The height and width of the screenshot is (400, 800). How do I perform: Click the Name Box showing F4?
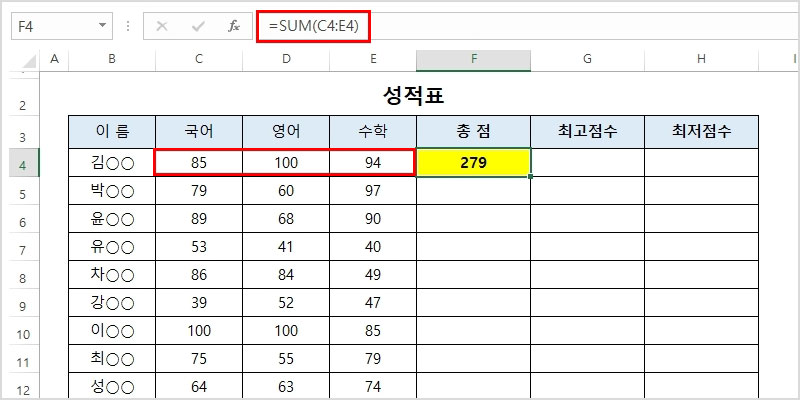(x=61, y=26)
